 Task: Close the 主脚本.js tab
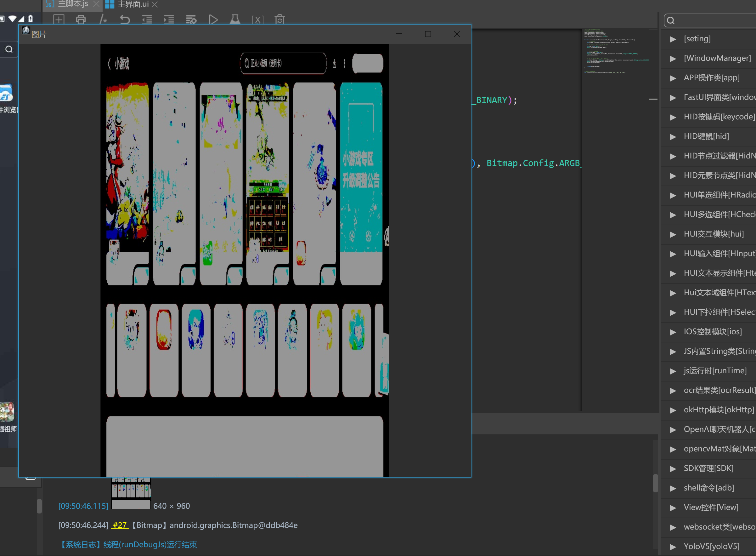pos(96,4)
